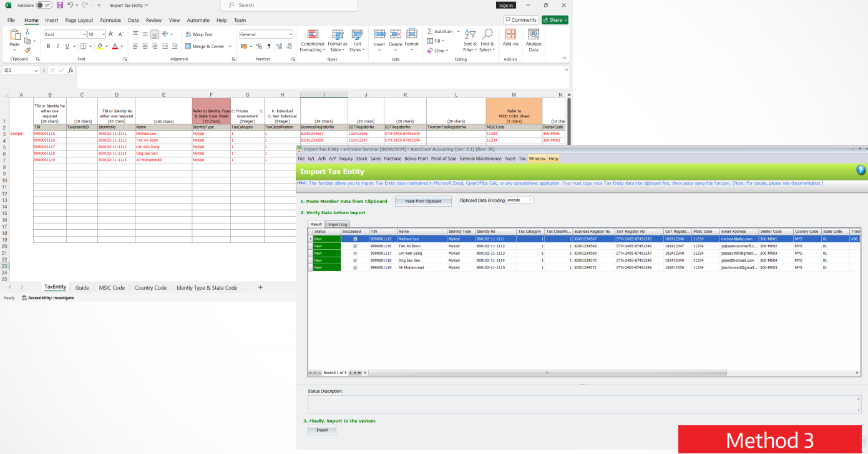Click the Comma Style icon
The image size is (868, 454).
click(268, 46)
